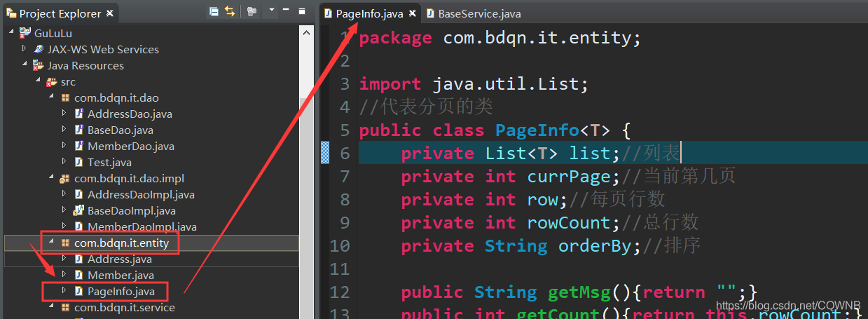This screenshot has height=319, width=868.
Task: Collapse the com.bdqn.it.dao.impl package
Action: click(50, 178)
